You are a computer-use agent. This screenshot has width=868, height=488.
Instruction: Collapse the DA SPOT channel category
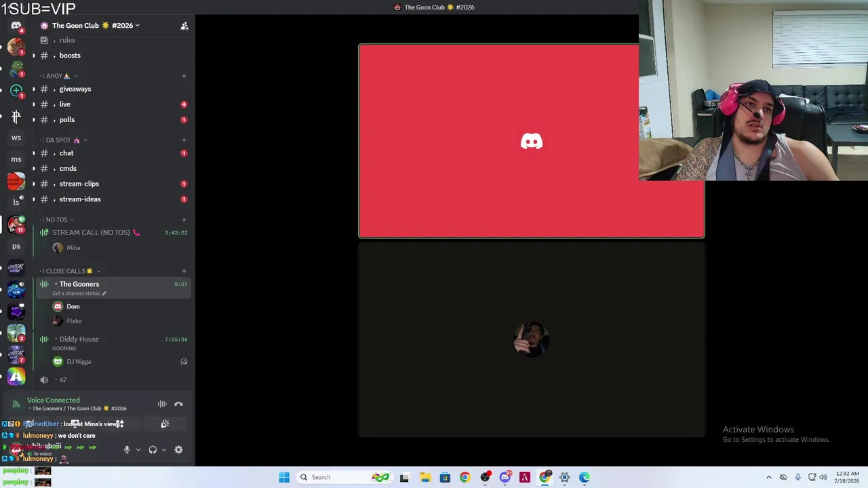point(63,140)
